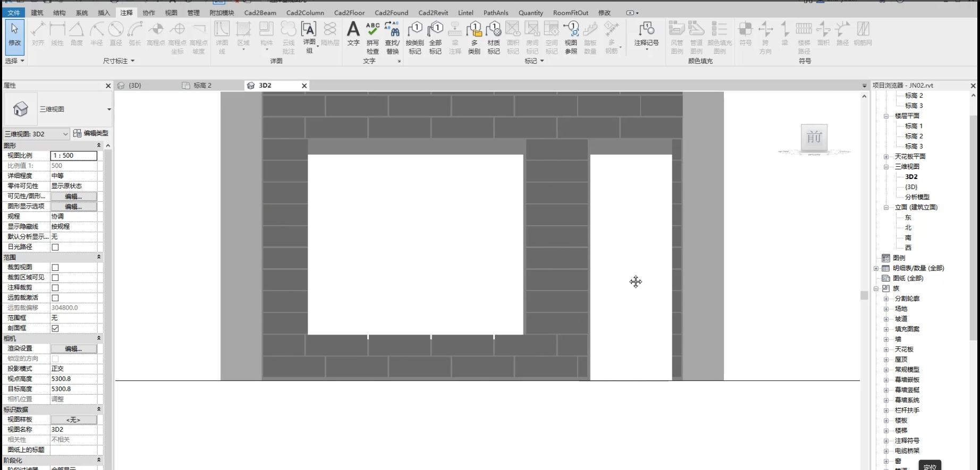Click the 编辑类型 edit type button

click(x=91, y=133)
